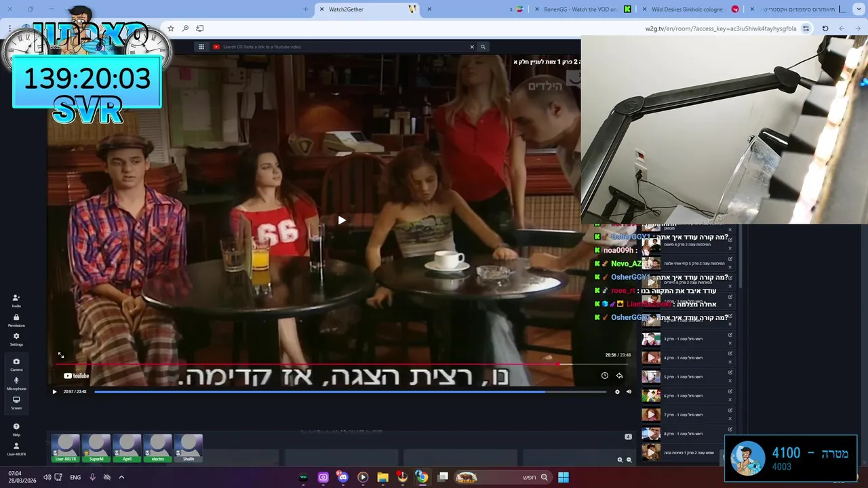Viewport: 868px width, 488px height.
Task: Mute the player volume speaker icon
Action: point(629,392)
